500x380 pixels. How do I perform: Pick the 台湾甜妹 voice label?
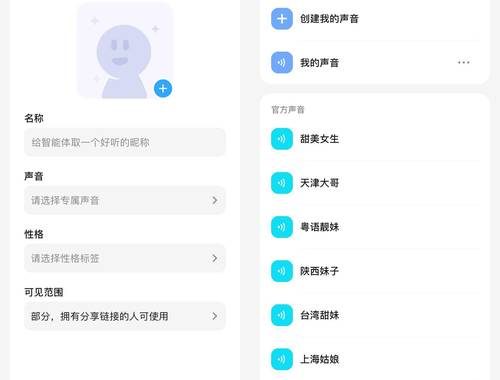click(319, 315)
